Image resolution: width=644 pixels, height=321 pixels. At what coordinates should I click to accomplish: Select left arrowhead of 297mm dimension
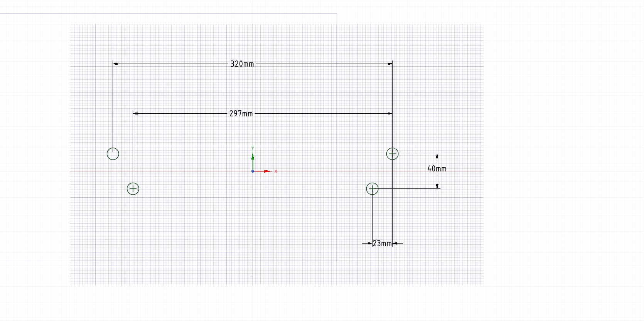coord(136,114)
